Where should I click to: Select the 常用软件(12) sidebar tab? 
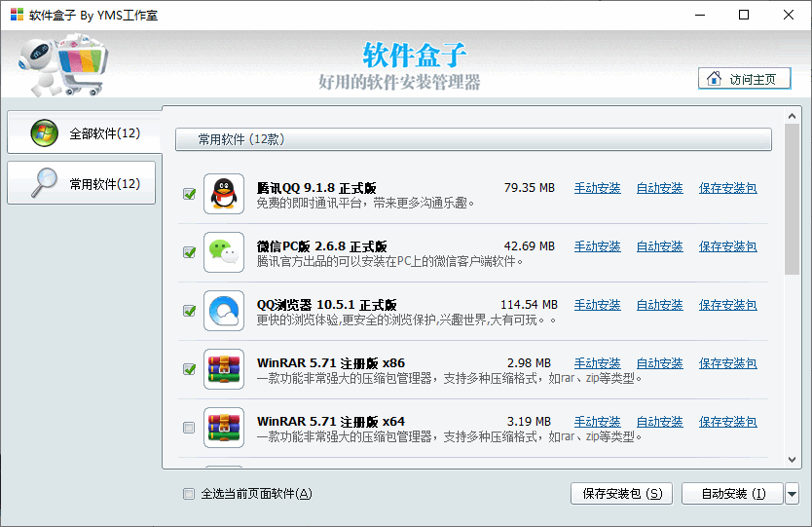click(82, 183)
